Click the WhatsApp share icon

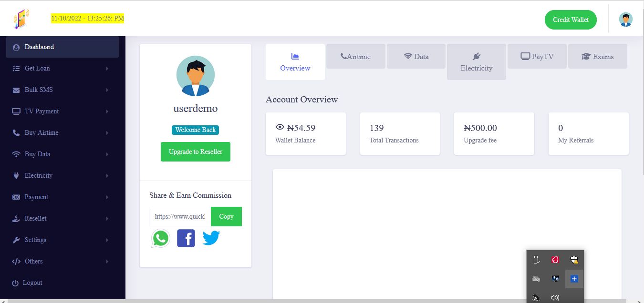(x=161, y=238)
